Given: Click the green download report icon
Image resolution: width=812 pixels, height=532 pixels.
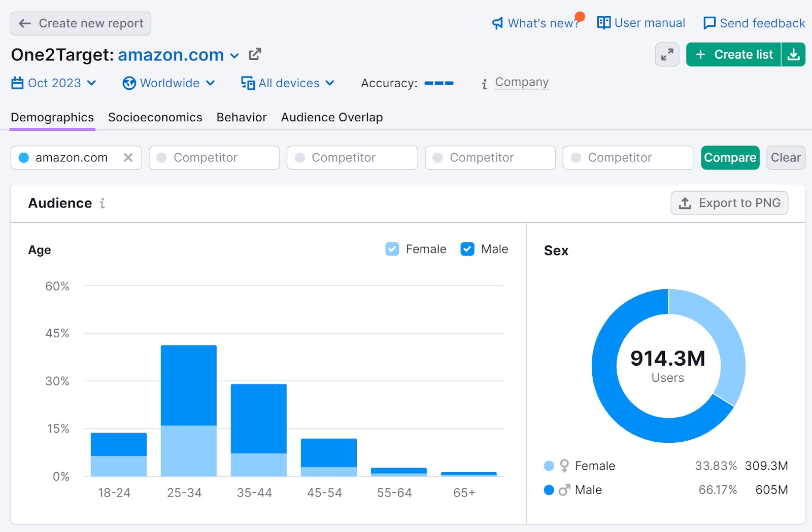Looking at the screenshot, I should (793, 54).
